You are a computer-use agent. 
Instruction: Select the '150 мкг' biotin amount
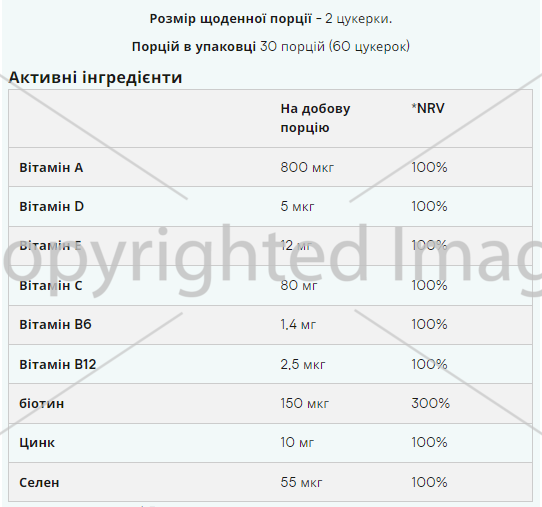click(x=305, y=403)
